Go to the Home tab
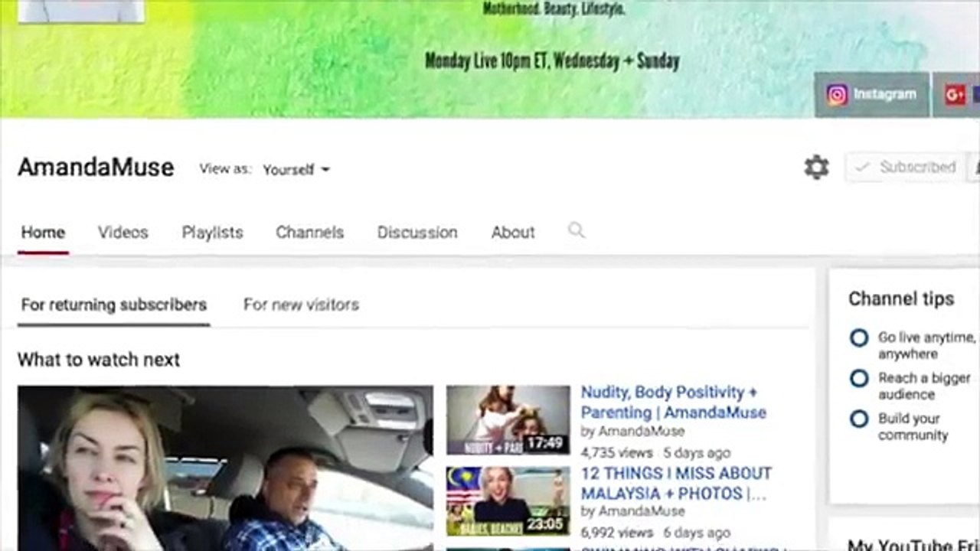The image size is (980, 551). coord(43,233)
